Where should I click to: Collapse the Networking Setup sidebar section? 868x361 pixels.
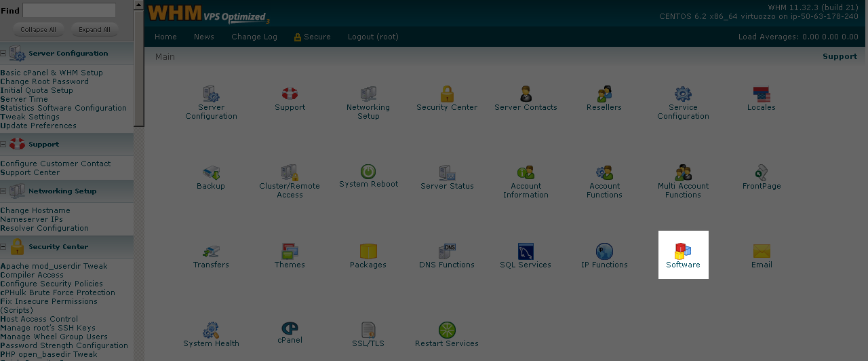click(x=3, y=191)
